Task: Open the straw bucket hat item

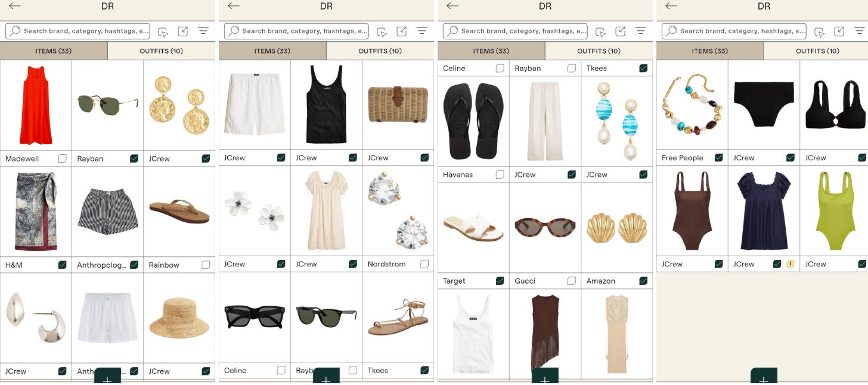Action: coord(179,318)
